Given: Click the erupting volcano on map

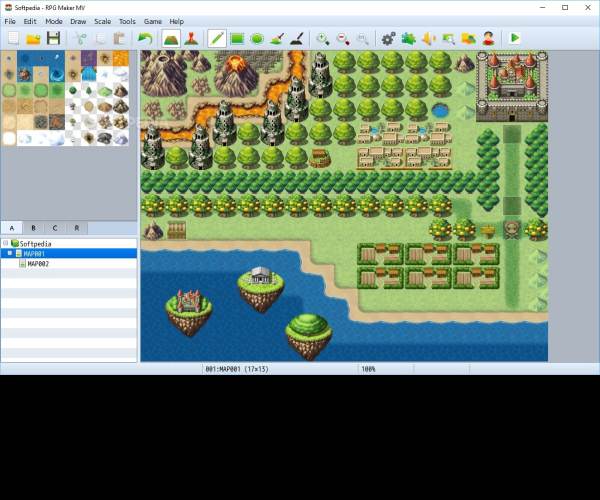Looking at the screenshot, I should click(236, 75).
